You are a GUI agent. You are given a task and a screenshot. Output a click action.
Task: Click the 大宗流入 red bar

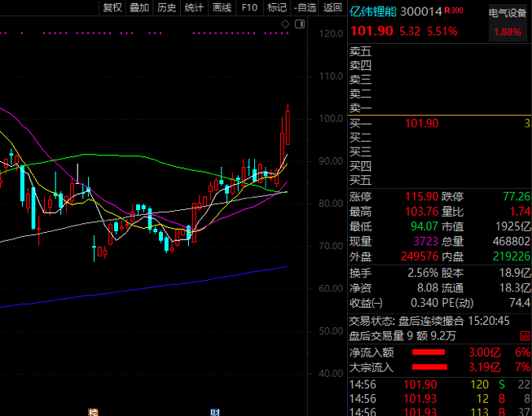pos(429,367)
